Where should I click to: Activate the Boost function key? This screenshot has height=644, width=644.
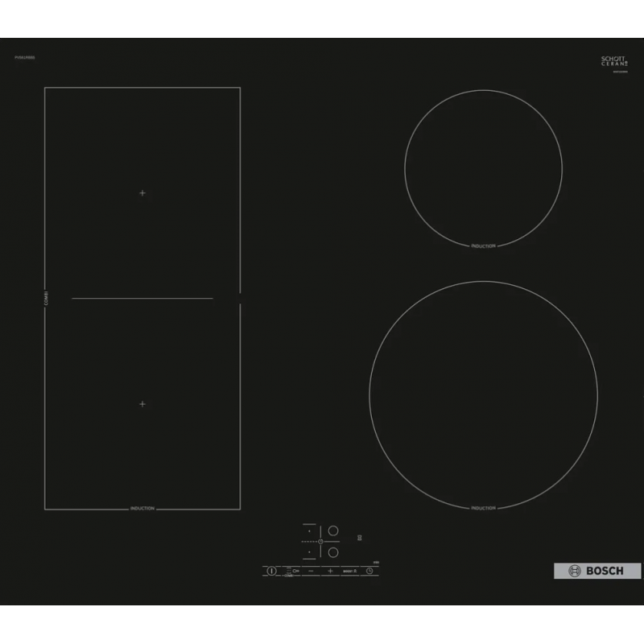(x=350, y=571)
